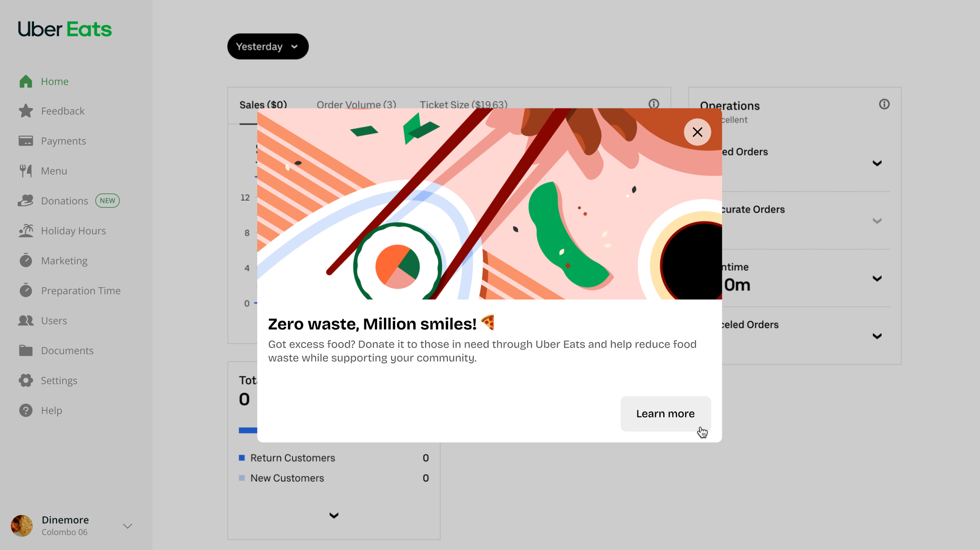
Task: Select the Ticket Size tab
Action: click(463, 105)
